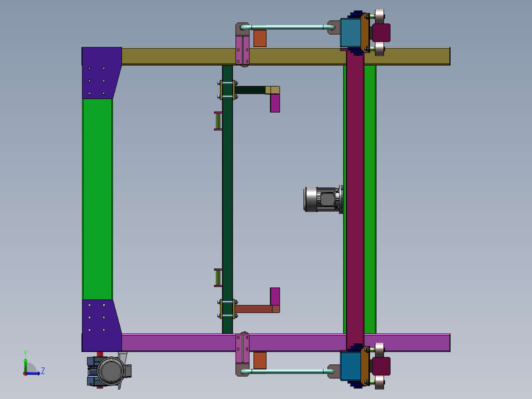532x399 pixels.
Task: Select the violet bottom horizontal beam
Action: (x=285, y=342)
